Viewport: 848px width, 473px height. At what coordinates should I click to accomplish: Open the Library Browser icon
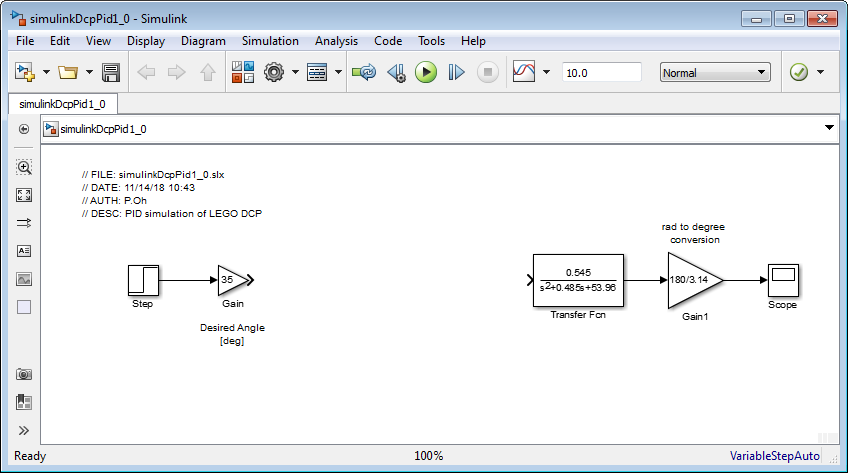(x=243, y=72)
